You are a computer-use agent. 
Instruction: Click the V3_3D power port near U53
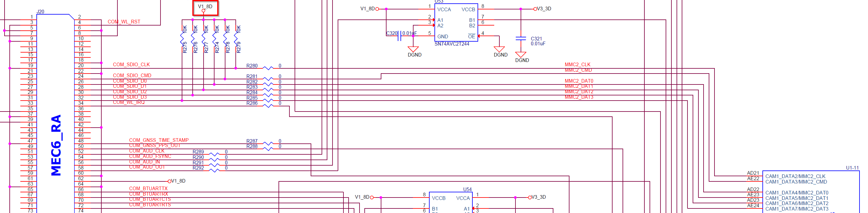542,9
